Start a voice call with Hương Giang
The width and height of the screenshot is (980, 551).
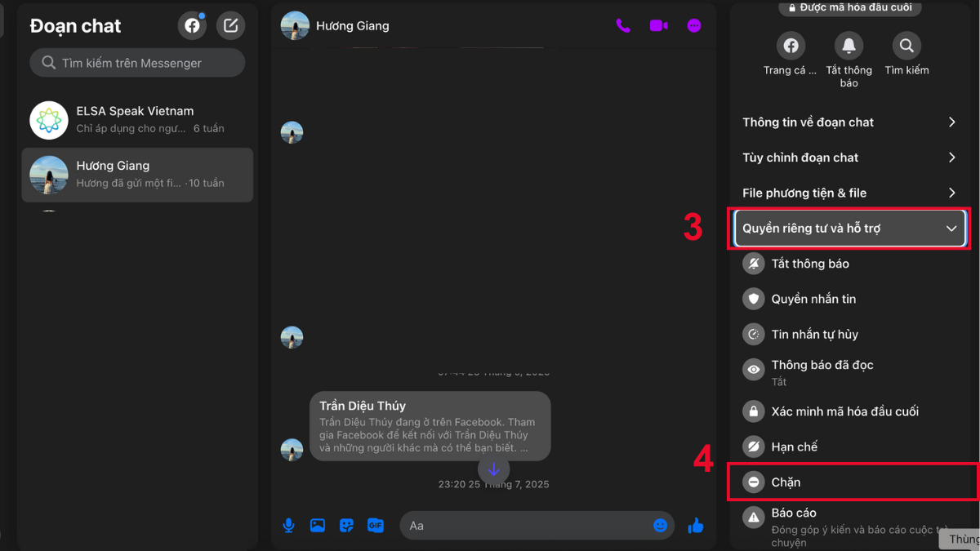tap(623, 25)
